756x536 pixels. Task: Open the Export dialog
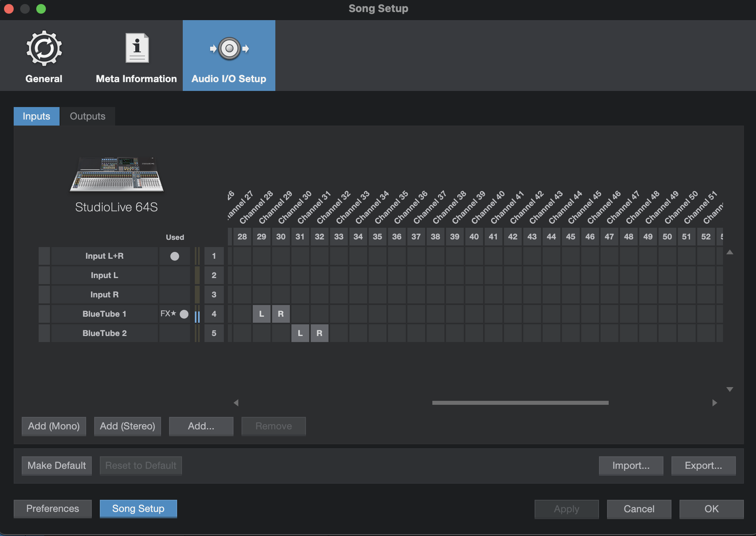(x=703, y=466)
